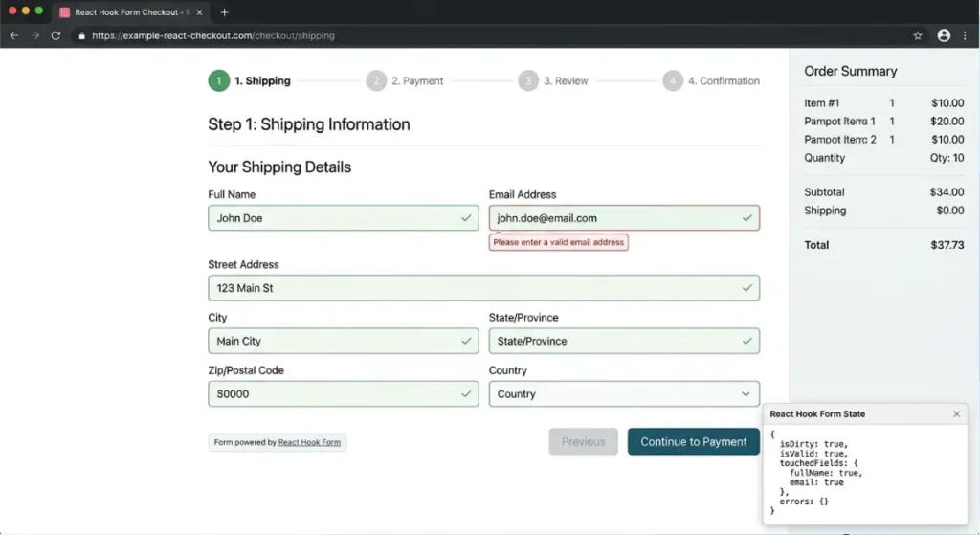980x535 pixels.
Task: Click step 2 Payment circle
Action: (x=376, y=80)
